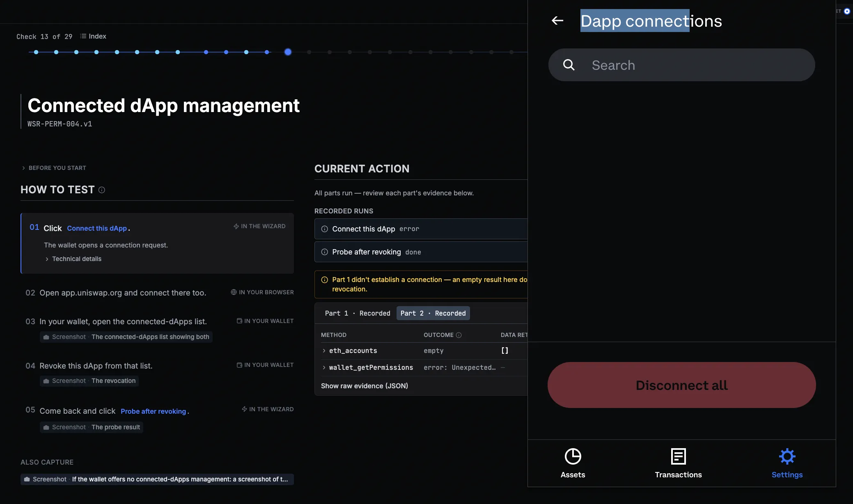Open the Settings tab
The height and width of the screenshot is (504, 853).
pos(787,463)
